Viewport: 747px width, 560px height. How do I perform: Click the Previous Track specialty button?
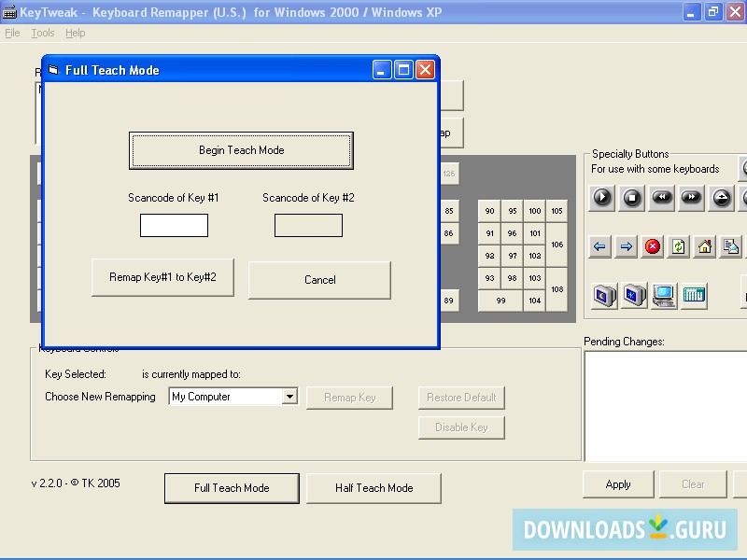662,198
